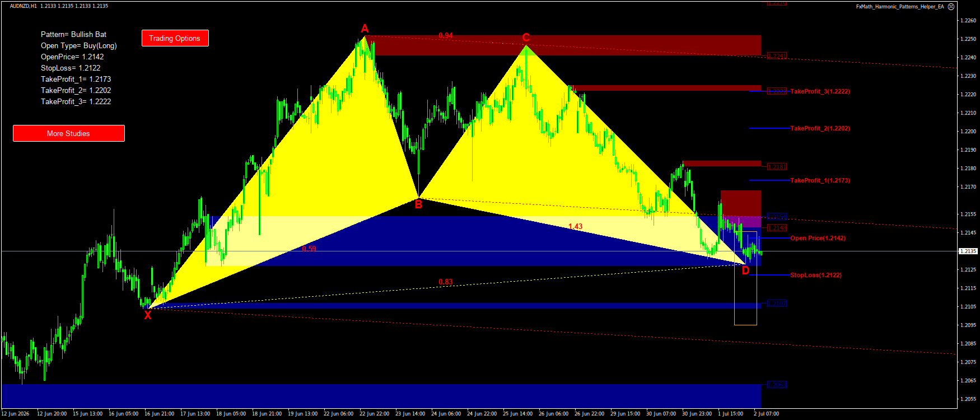
Task: Click the "StopLoss= 1.2122" info line
Action: coord(71,68)
